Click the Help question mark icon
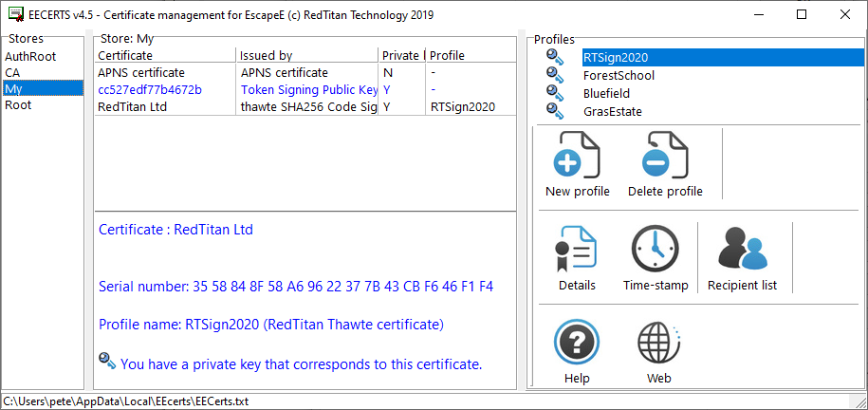Screen dimensions: 868x410 (577, 344)
